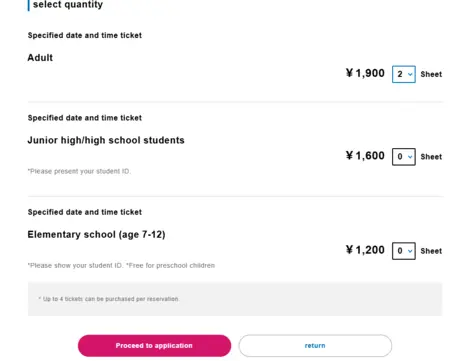The height and width of the screenshot is (361, 470).
Task: Click the Proceed to application button
Action: (x=154, y=346)
